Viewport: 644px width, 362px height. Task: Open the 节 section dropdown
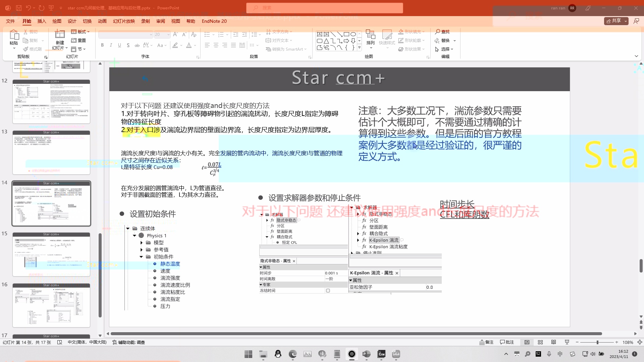78,49
